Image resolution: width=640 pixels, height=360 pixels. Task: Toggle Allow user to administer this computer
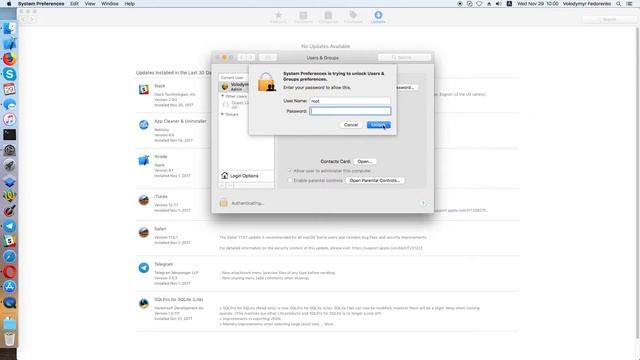coord(290,171)
